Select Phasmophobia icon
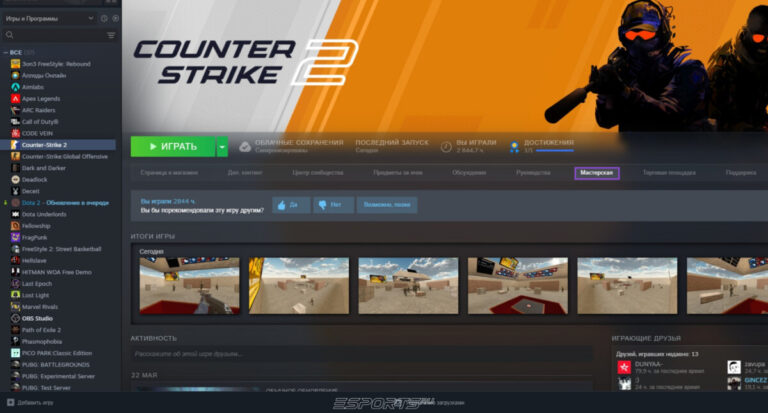 tap(15, 341)
